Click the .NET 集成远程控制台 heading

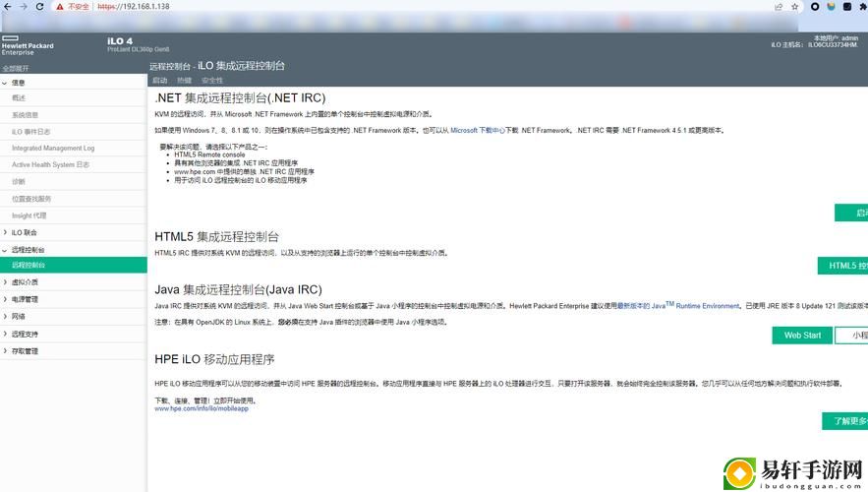240,98
